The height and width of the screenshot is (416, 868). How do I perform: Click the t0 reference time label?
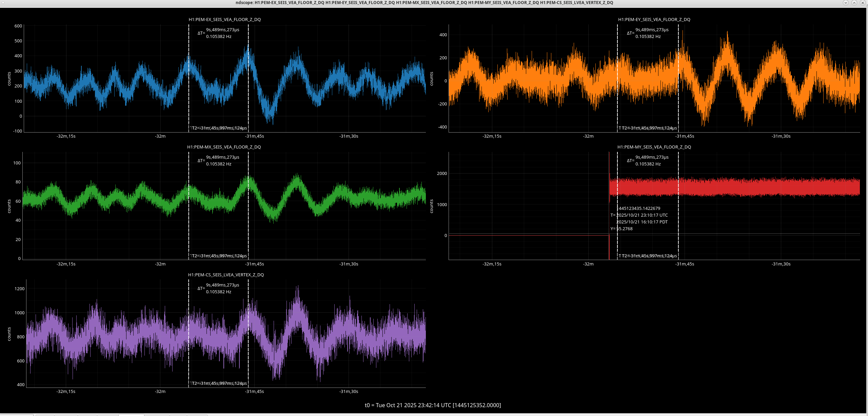[x=433, y=405]
